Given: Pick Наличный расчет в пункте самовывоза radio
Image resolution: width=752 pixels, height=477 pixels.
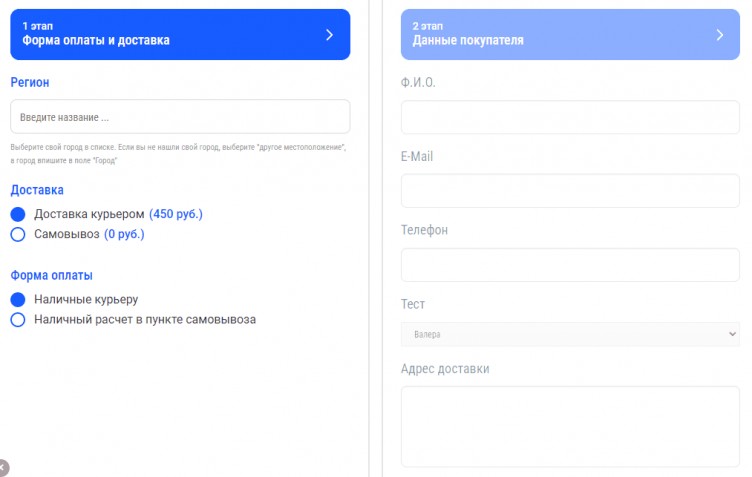Looking at the screenshot, I should pyautogui.click(x=18, y=320).
